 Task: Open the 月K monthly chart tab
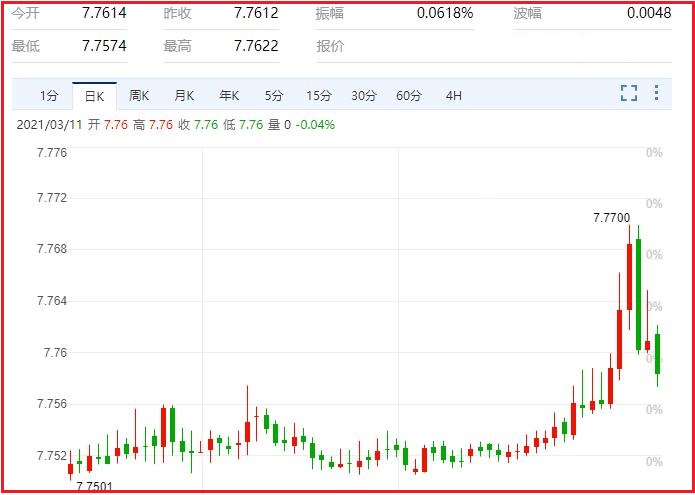pos(184,96)
